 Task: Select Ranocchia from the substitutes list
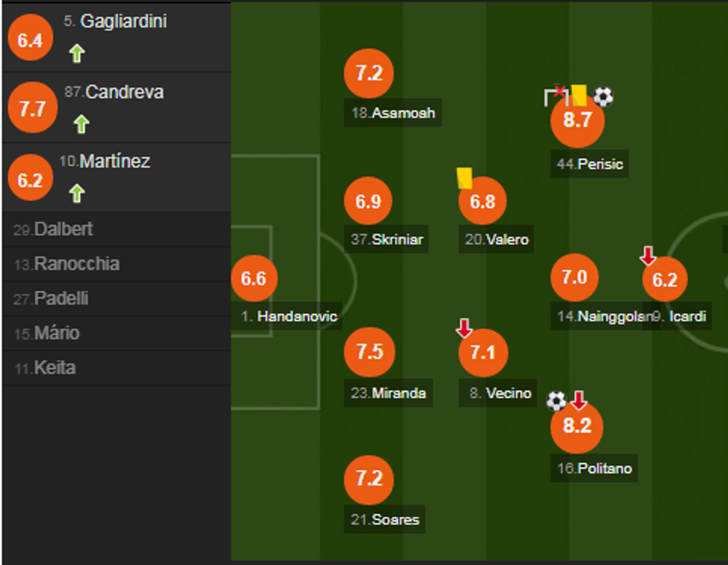(77, 264)
